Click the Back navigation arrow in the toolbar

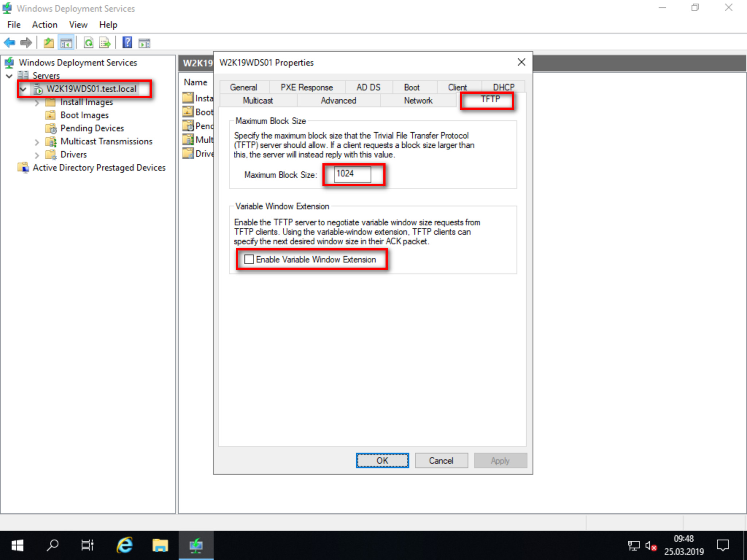[x=9, y=43]
